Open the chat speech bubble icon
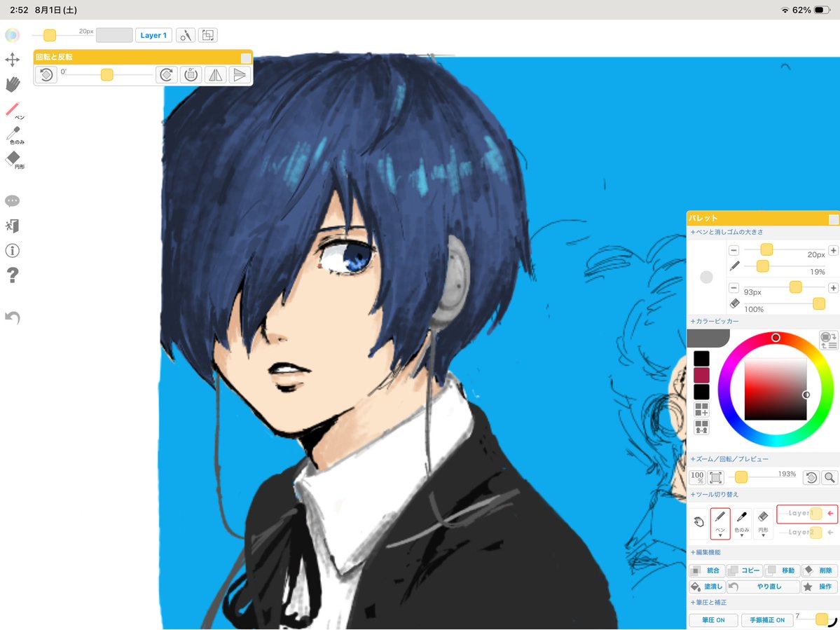The width and height of the screenshot is (840, 630). (13, 201)
